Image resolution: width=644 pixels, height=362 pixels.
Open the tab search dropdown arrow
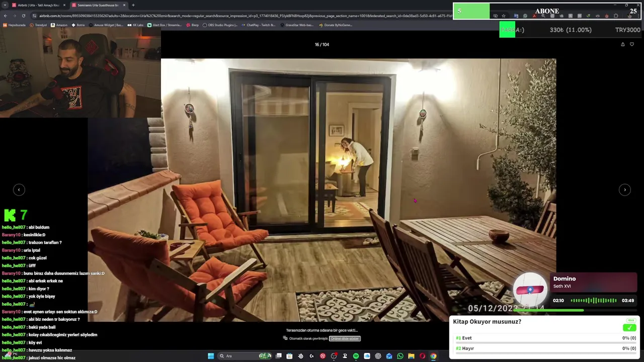click(5, 5)
